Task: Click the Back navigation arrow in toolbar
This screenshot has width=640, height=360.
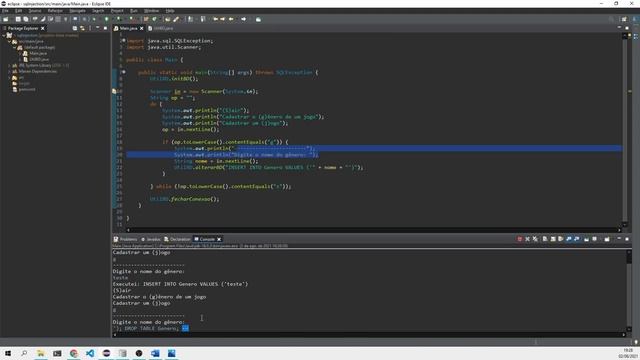Action: [231, 19]
